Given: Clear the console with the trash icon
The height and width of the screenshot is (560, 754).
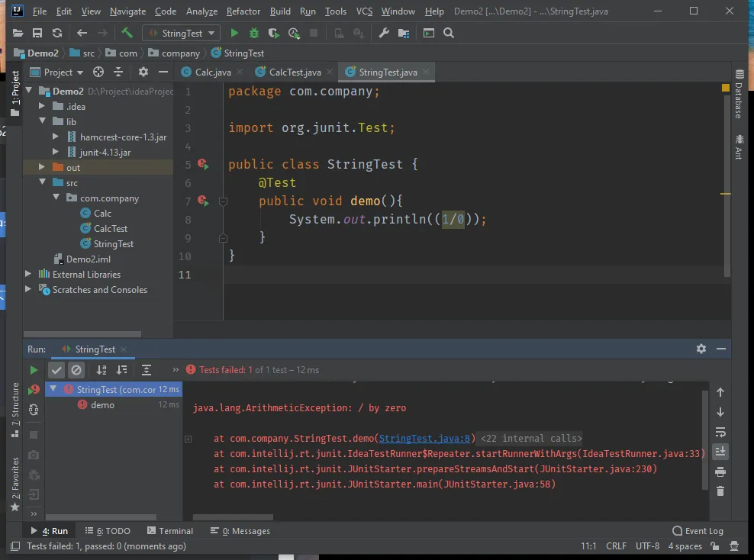Looking at the screenshot, I should (720, 491).
